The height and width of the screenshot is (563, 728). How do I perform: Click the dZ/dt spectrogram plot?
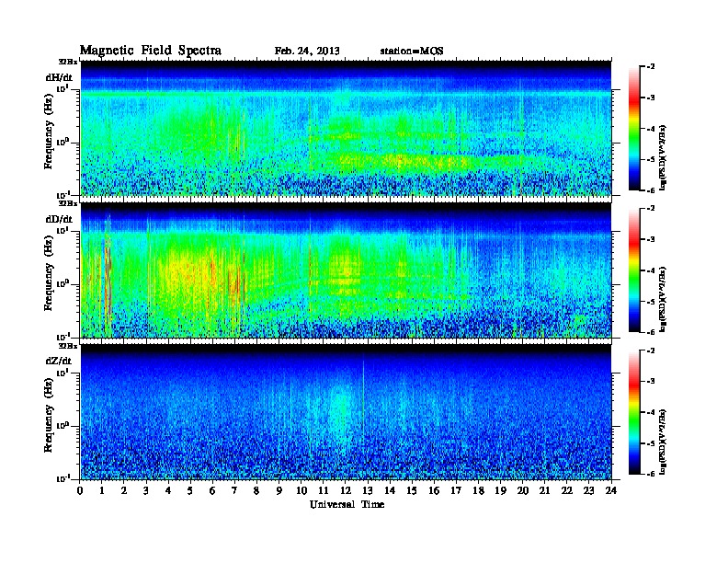[346, 411]
